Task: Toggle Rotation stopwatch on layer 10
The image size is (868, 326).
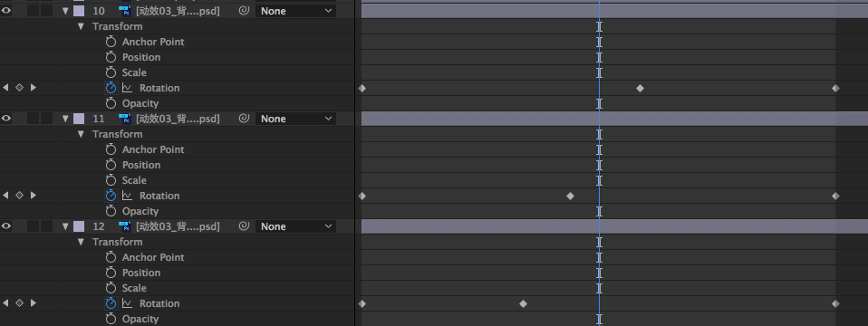Action: pyautogui.click(x=111, y=88)
